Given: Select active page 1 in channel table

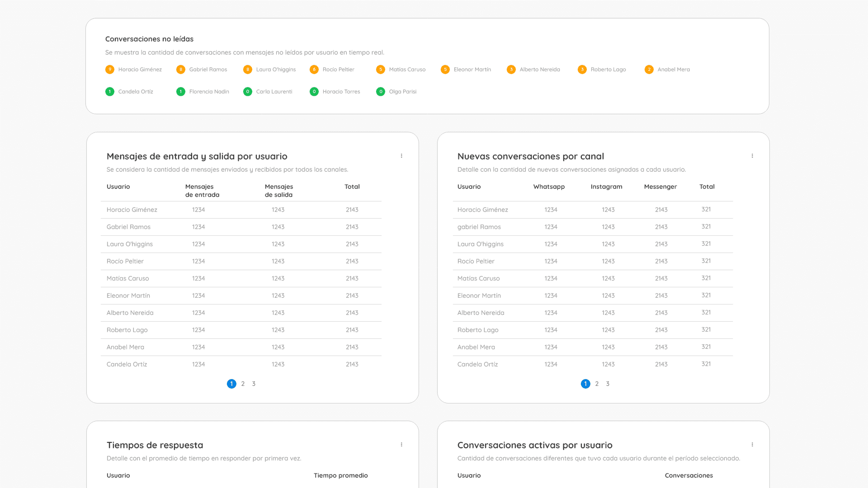Looking at the screenshot, I should coord(585,384).
